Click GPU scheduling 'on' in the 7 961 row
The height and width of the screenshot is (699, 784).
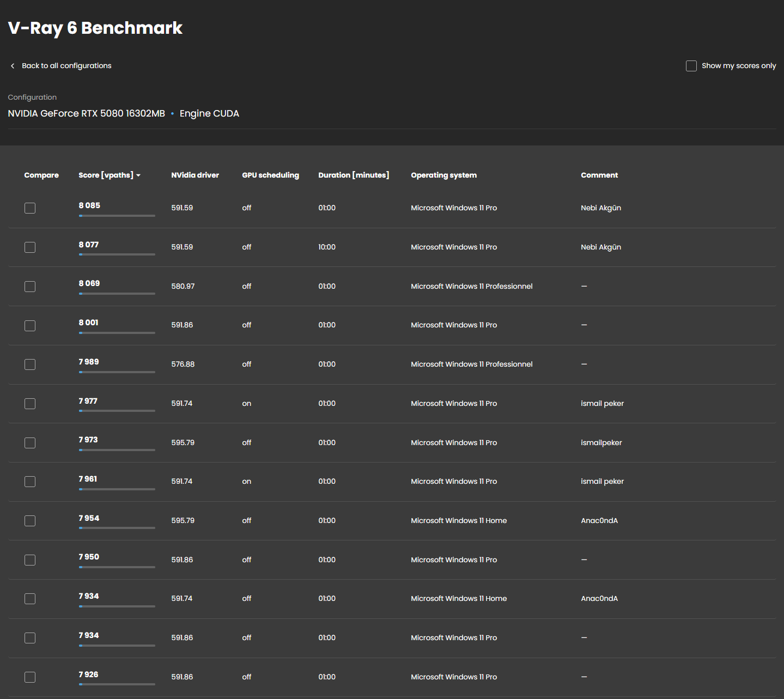tap(247, 482)
